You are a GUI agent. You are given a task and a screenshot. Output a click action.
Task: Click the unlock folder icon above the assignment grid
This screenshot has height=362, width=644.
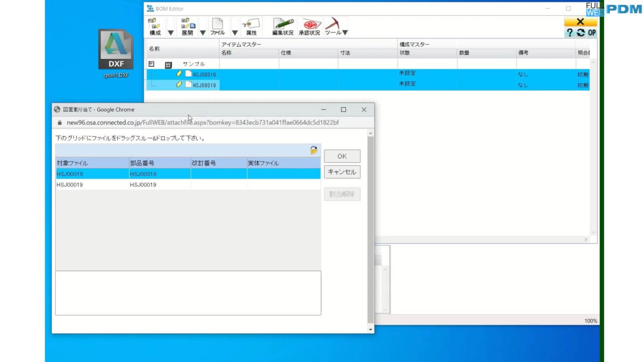point(313,150)
